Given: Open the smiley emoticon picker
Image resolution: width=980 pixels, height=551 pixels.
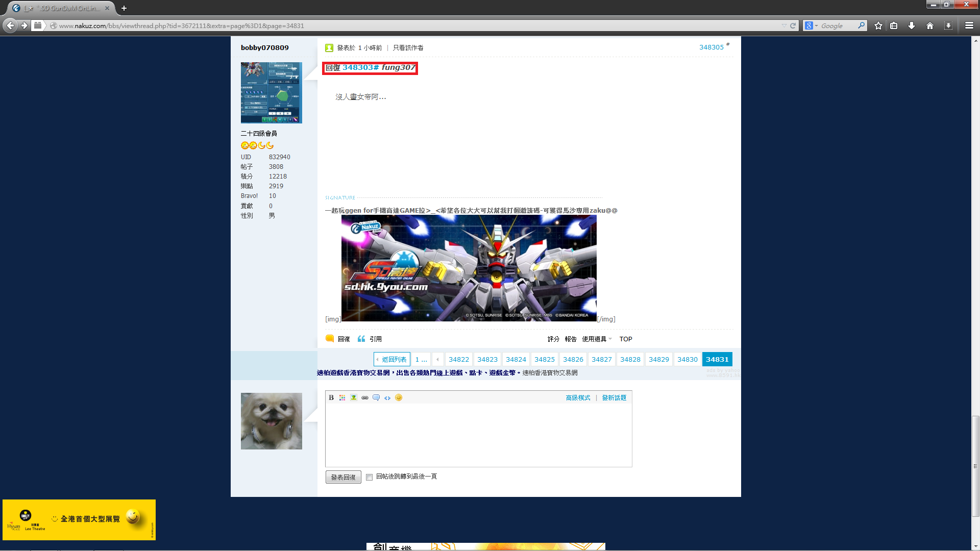Looking at the screenshot, I should click(399, 398).
